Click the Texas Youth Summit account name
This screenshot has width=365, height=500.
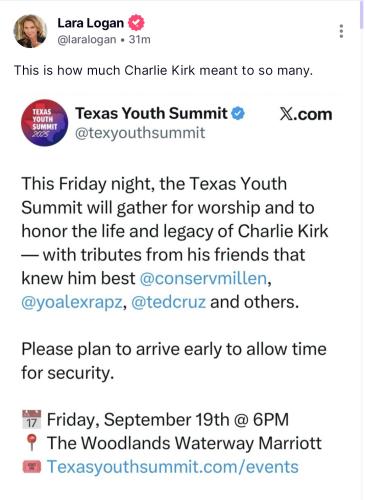(x=151, y=113)
